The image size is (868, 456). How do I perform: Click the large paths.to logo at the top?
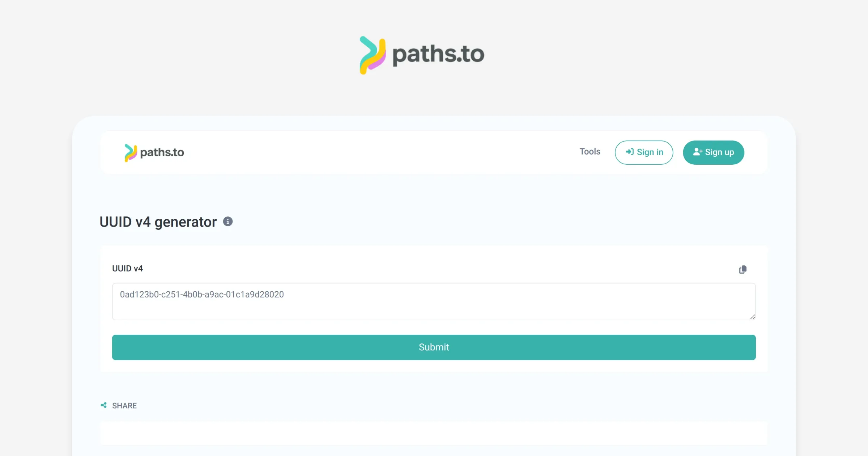tap(421, 54)
